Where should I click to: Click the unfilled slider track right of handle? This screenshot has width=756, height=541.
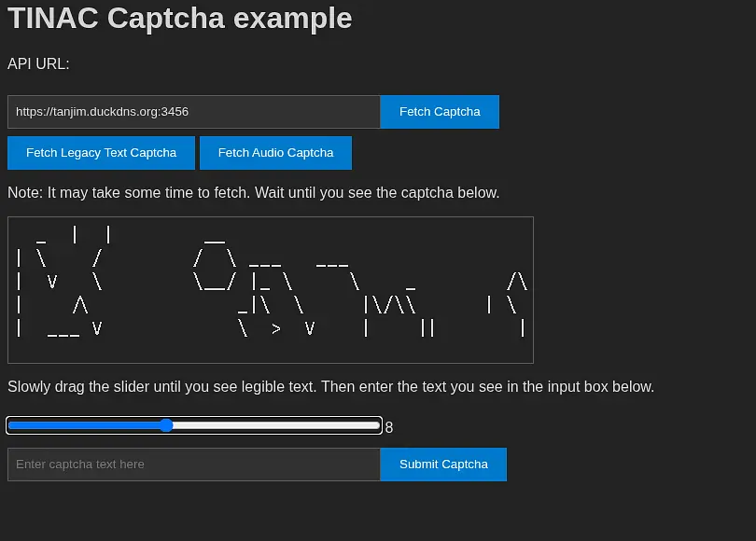[280, 425]
